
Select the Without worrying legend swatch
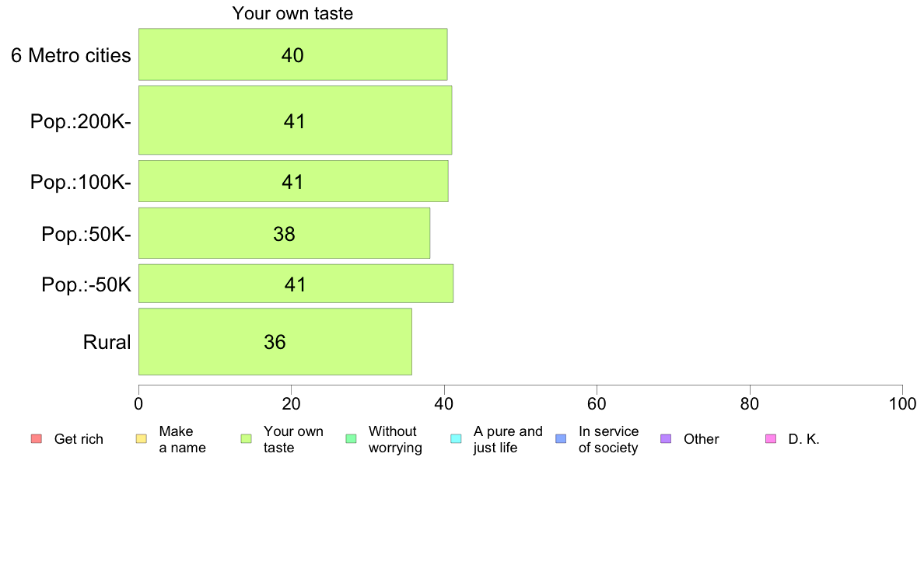tap(352, 439)
